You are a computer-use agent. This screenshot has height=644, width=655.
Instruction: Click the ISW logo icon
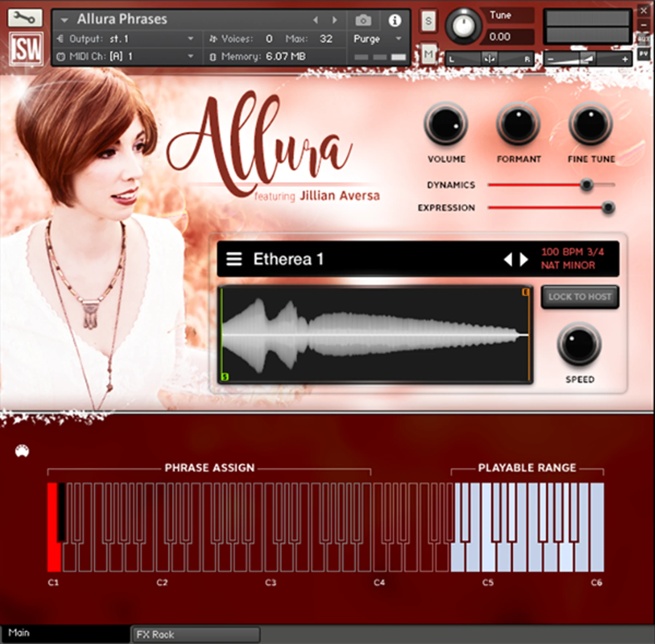(26, 49)
